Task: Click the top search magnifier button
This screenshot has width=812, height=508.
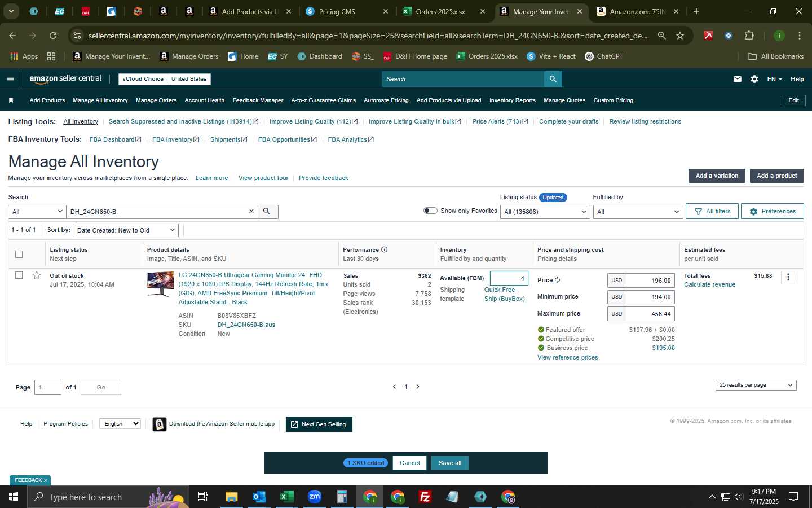Action: (x=553, y=79)
